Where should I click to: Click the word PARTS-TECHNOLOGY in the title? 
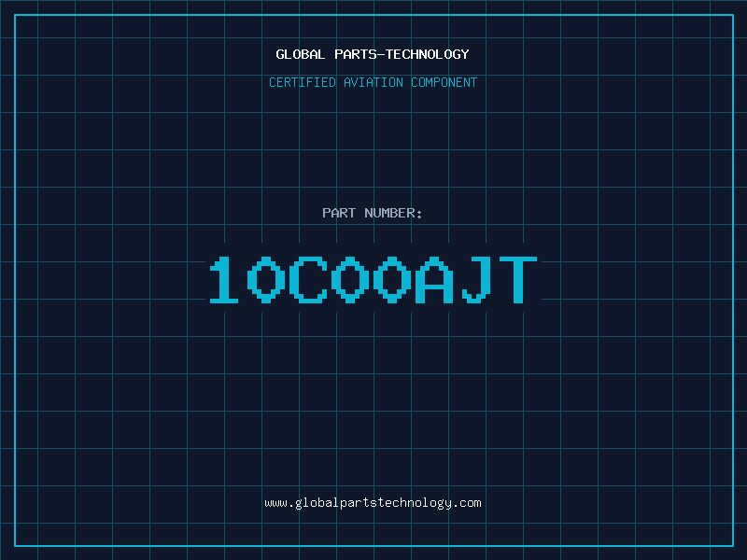tap(402, 54)
